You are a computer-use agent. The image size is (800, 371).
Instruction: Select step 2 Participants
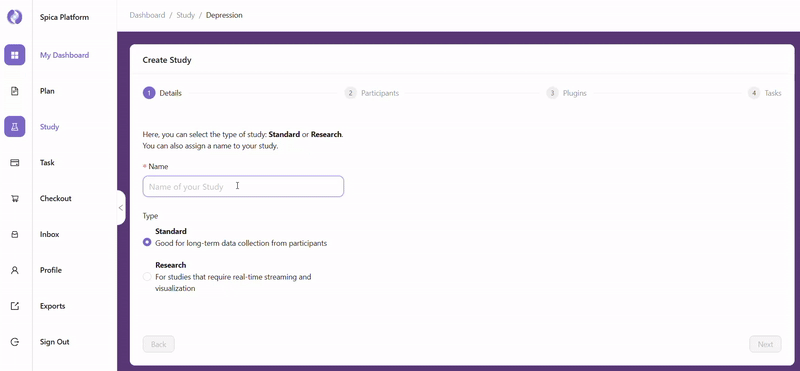coord(371,93)
